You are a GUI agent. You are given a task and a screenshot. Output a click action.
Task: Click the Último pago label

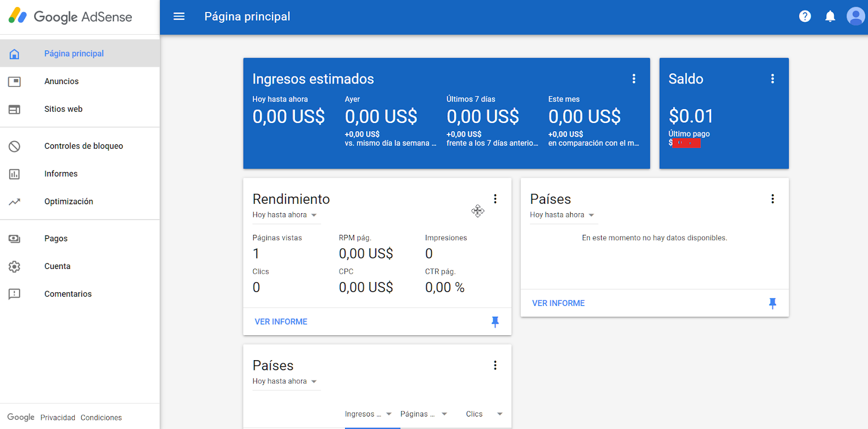tap(689, 134)
